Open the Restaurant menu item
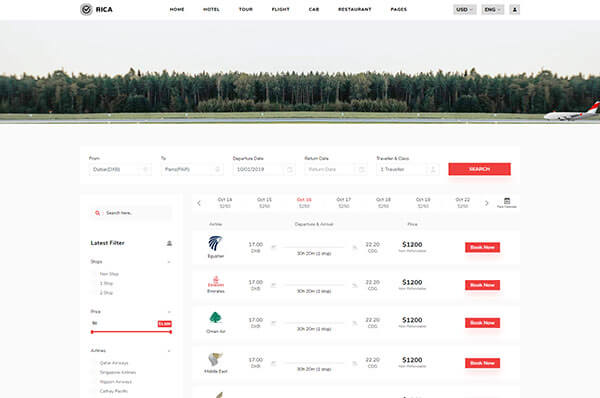 click(x=355, y=9)
